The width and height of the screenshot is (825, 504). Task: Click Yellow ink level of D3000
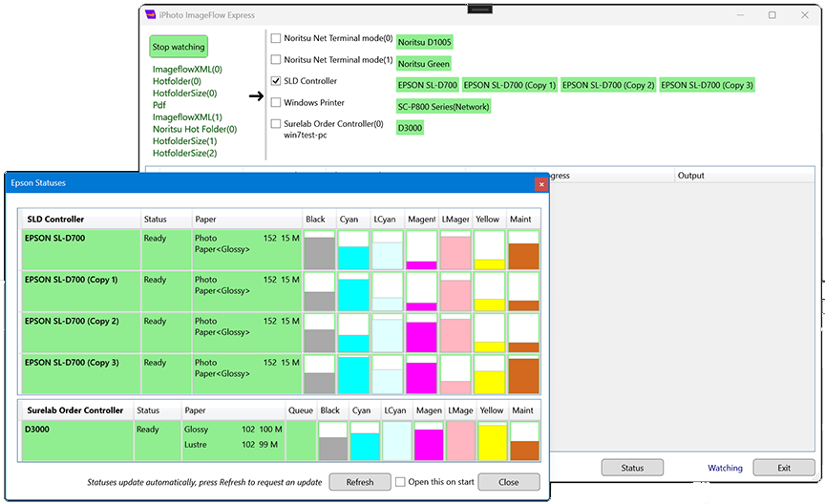coord(493,441)
